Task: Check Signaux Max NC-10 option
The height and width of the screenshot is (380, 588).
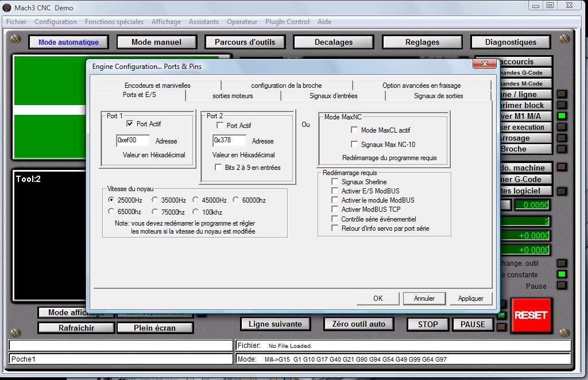Action: (354, 144)
